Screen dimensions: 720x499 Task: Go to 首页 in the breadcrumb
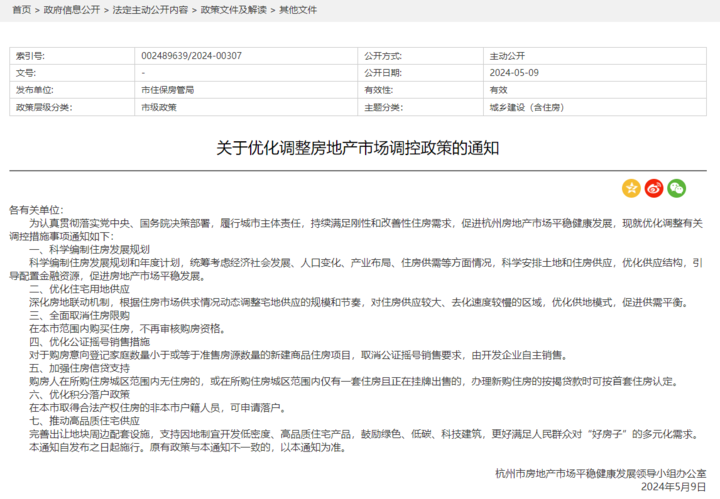tap(22, 10)
